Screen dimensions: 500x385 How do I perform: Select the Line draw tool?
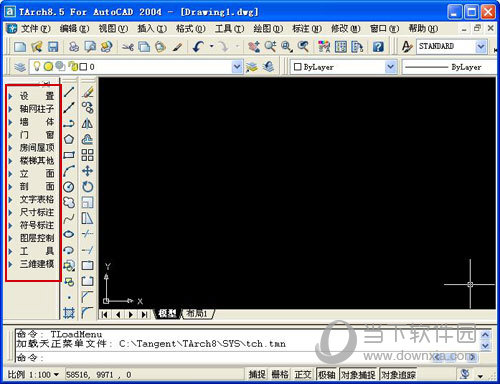click(x=69, y=92)
